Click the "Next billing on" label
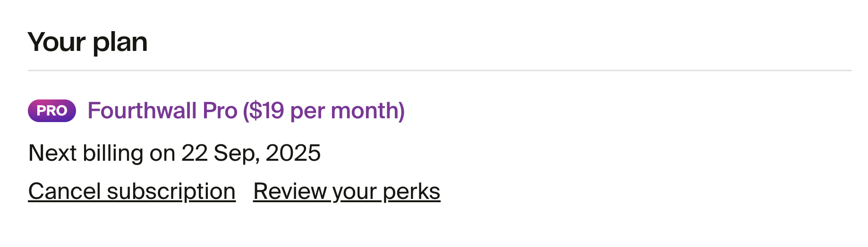Image resolution: width=868 pixels, height=247 pixels. [102, 153]
